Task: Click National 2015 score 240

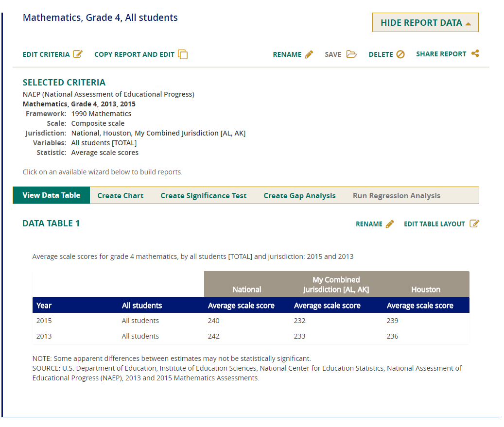Action: 213,321
